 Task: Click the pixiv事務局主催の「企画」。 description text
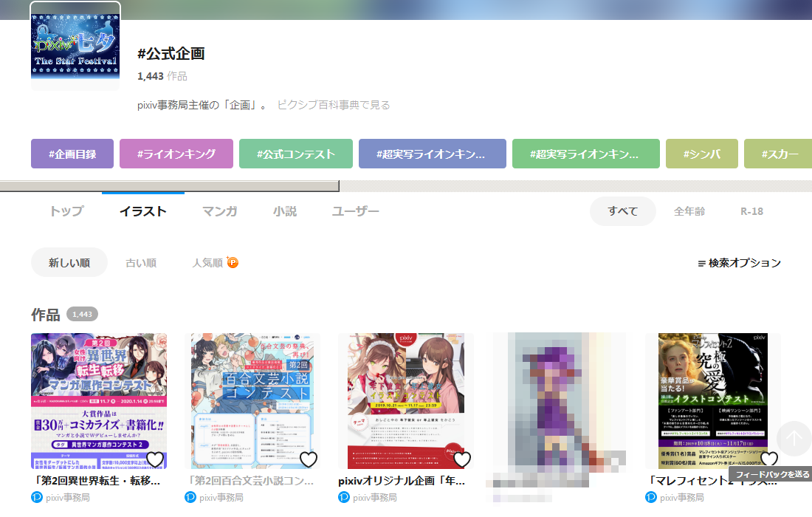click(202, 105)
